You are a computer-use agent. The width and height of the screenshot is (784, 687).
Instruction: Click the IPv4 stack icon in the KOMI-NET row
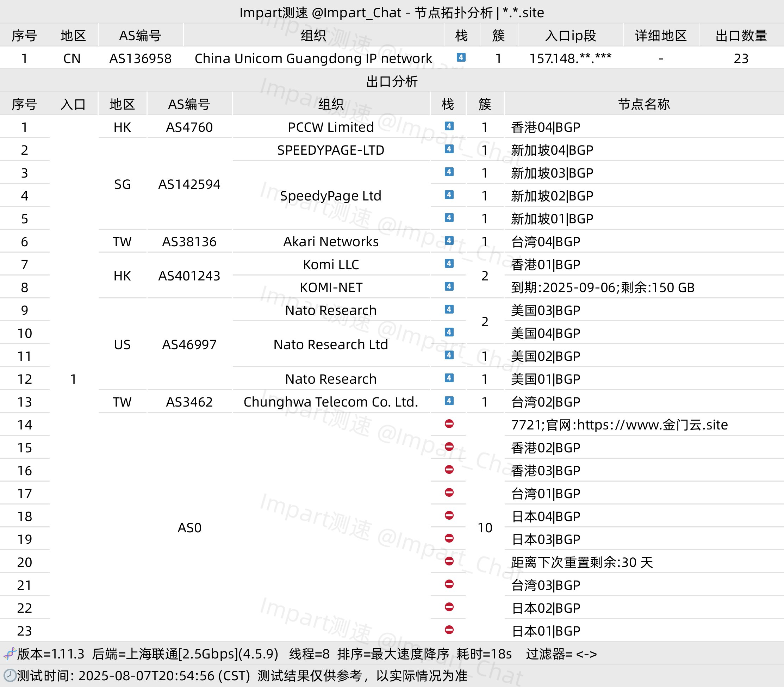[x=449, y=286]
